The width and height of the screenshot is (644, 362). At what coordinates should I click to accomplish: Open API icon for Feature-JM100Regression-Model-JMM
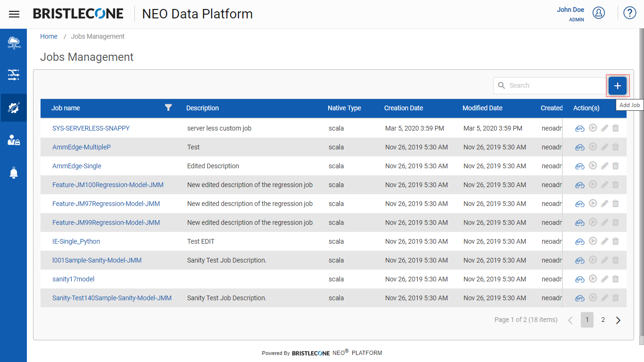[580, 185]
